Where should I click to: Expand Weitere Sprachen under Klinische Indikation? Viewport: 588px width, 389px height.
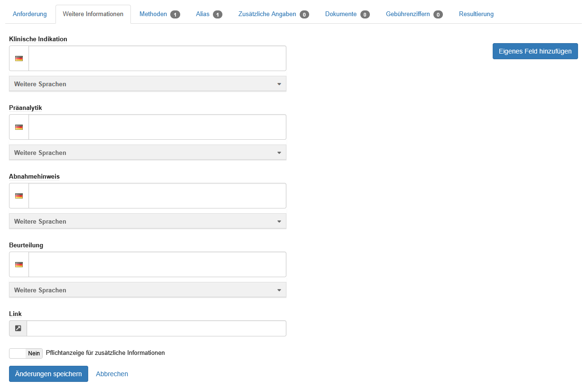pyautogui.click(x=147, y=84)
